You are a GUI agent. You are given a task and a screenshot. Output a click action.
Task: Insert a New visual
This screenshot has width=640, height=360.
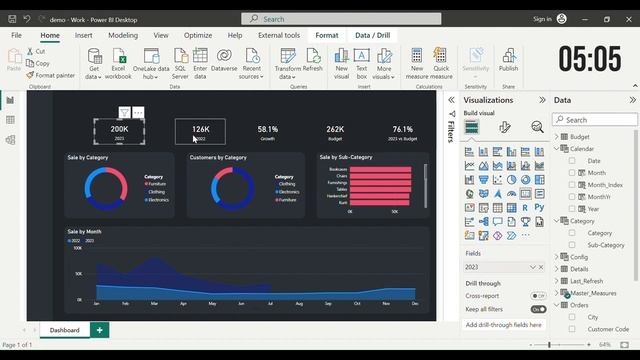point(341,64)
